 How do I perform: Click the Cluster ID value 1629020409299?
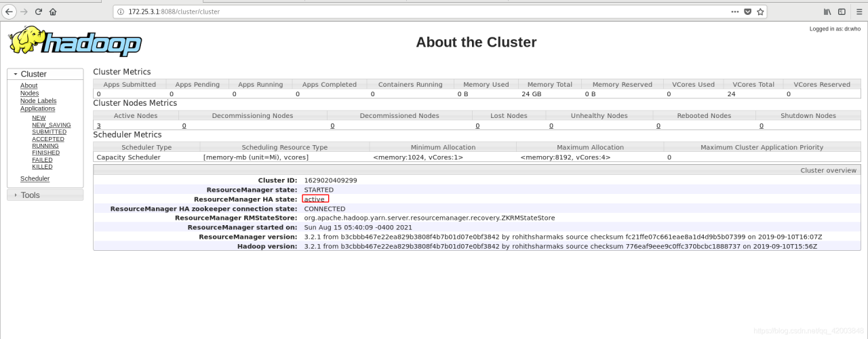click(331, 180)
